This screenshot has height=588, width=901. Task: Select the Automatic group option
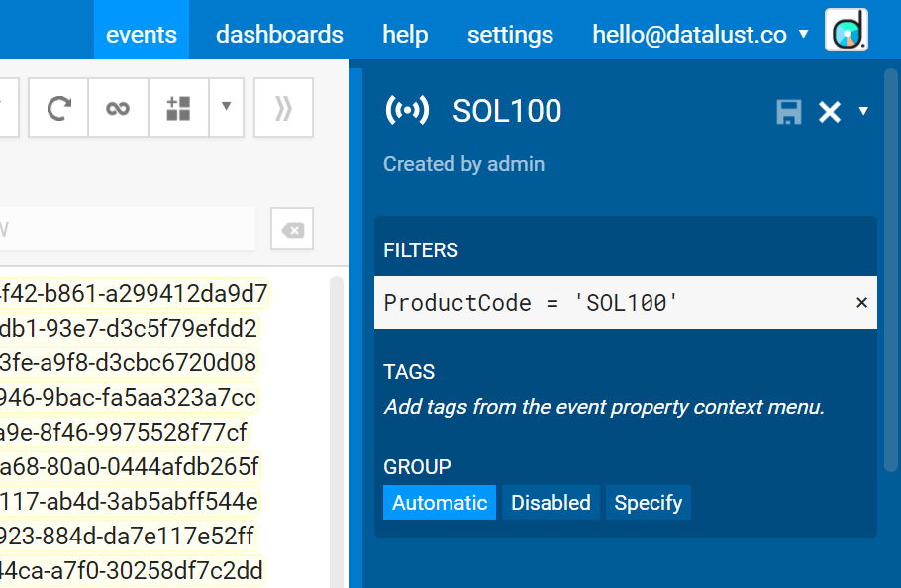440,503
